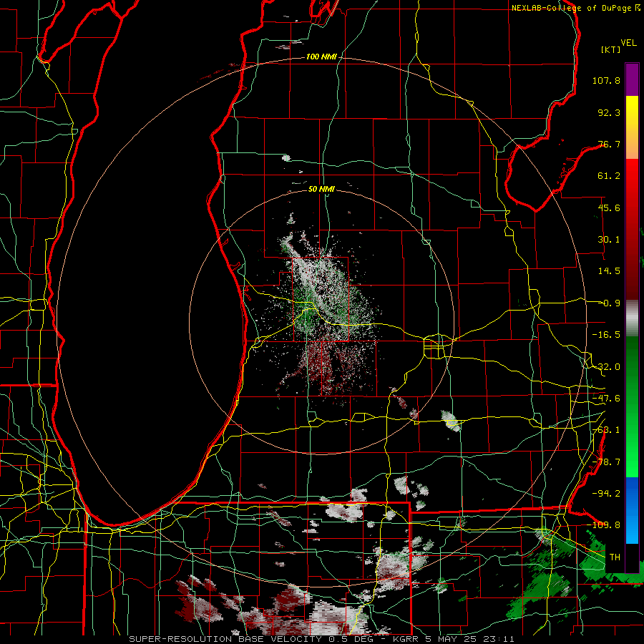Click the [KT] units label
Viewport: 644px width, 644px height.
[611, 49]
